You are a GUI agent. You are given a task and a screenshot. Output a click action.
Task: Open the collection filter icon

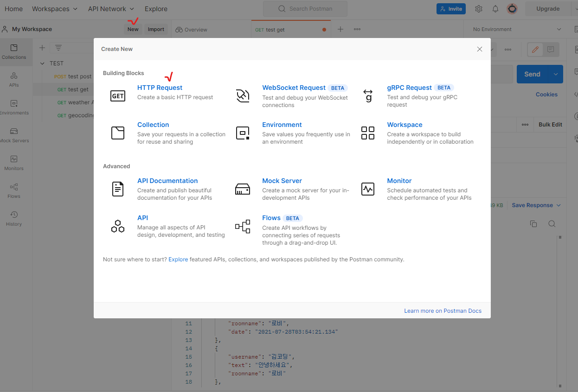point(58,48)
